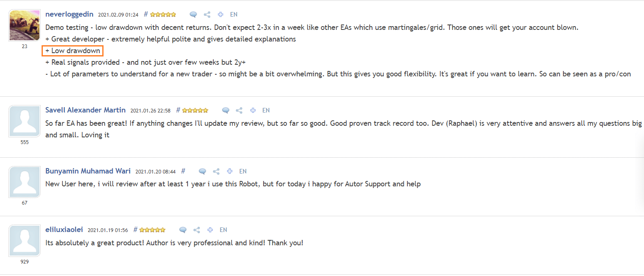Click plus icon on neverloggedin's review
The height and width of the screenshot is (276, 644).
pyautogui.click(x=220, y=15)
